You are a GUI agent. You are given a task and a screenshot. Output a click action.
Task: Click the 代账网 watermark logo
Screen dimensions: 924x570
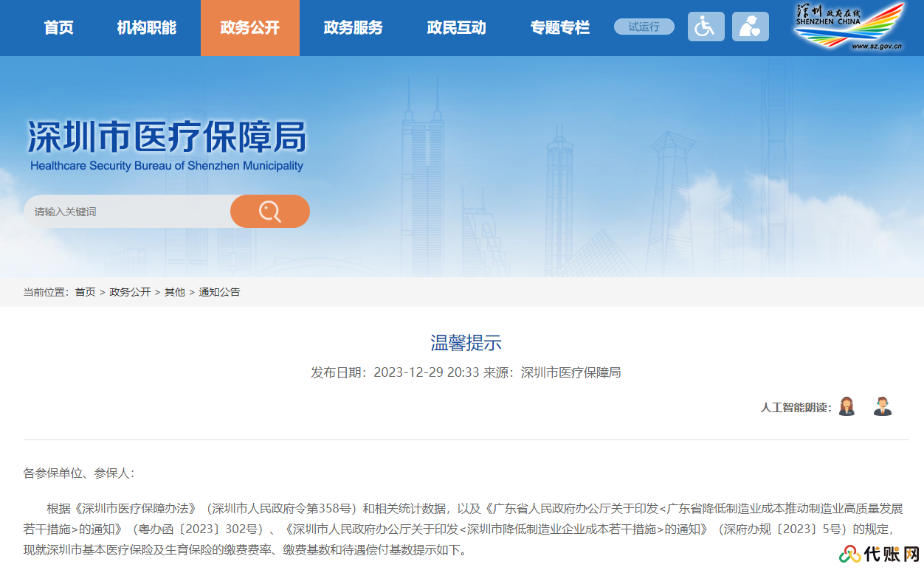[x=880, y=554]
